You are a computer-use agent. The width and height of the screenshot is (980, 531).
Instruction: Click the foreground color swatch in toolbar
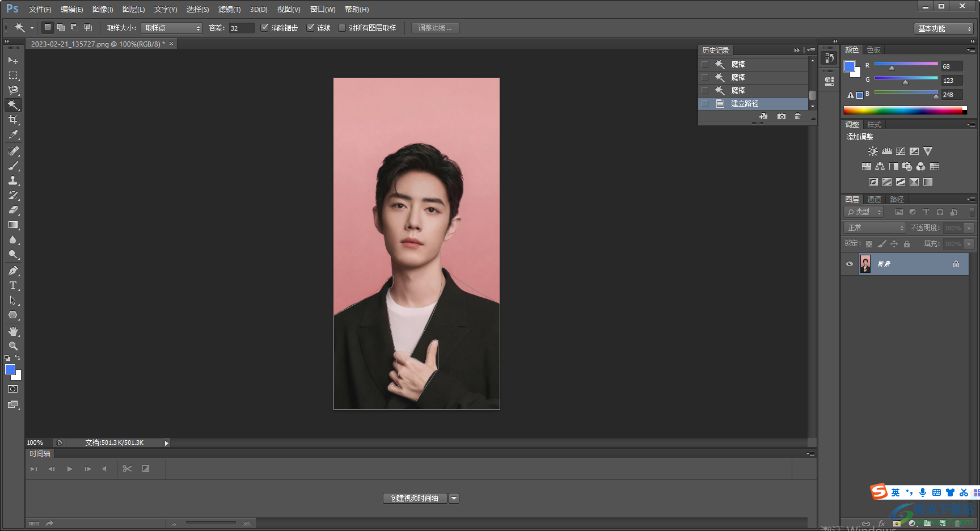10,369
